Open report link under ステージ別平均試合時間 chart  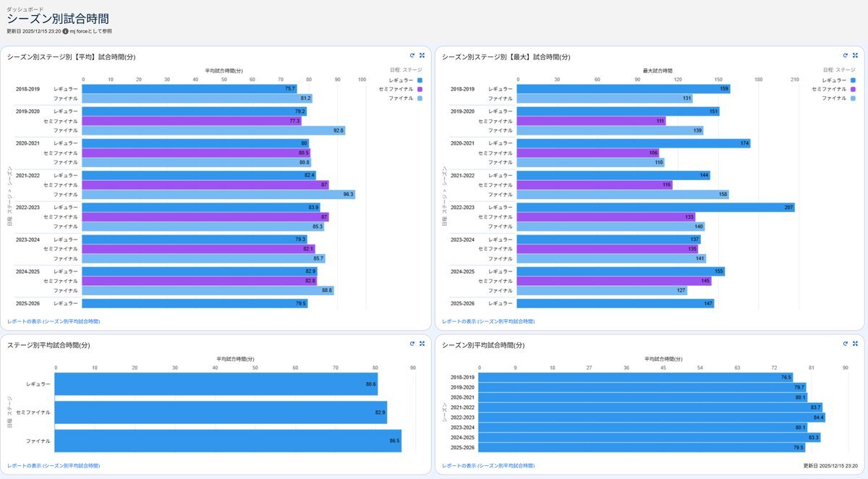tap(54, 466)
